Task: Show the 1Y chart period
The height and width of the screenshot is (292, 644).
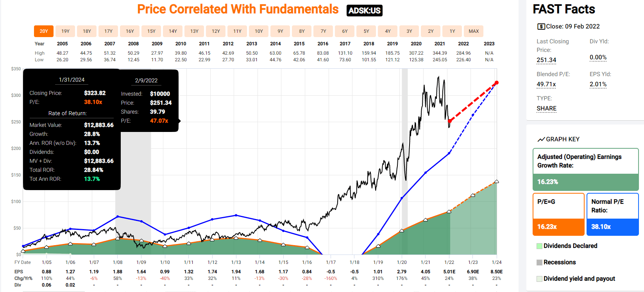Action: pos(452,31)
